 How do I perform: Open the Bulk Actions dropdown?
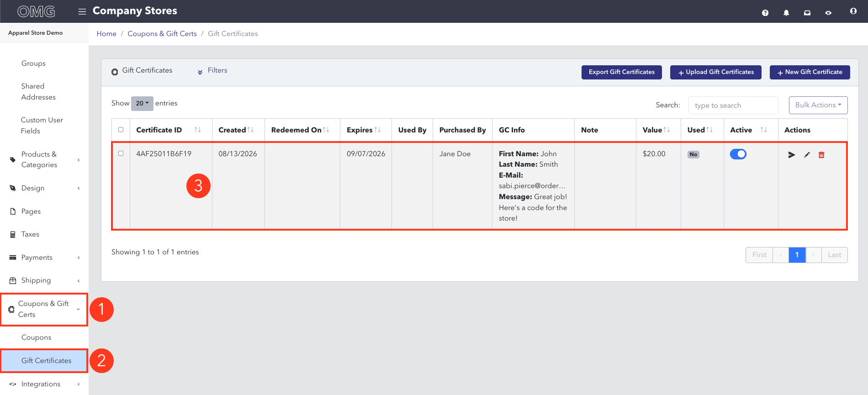pyautogui.click(x=818, y=105)
